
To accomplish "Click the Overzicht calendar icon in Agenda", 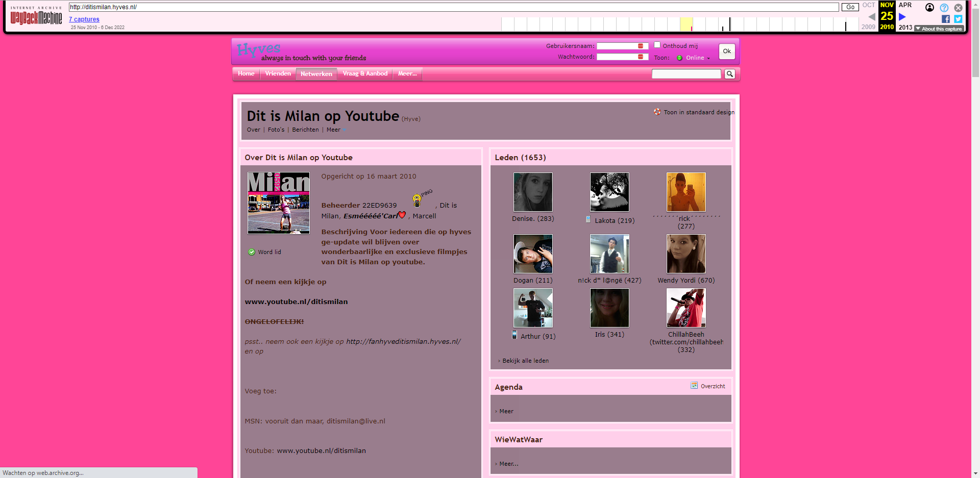I will coord(694,386).
